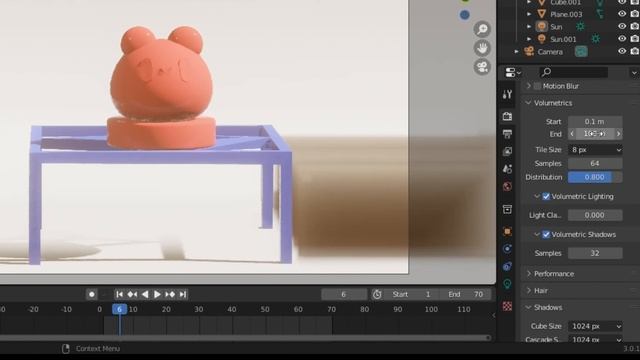This screenshot has width=640, height=360.
Task: Open the Object Data light properties tab
Action: point(507,284)
